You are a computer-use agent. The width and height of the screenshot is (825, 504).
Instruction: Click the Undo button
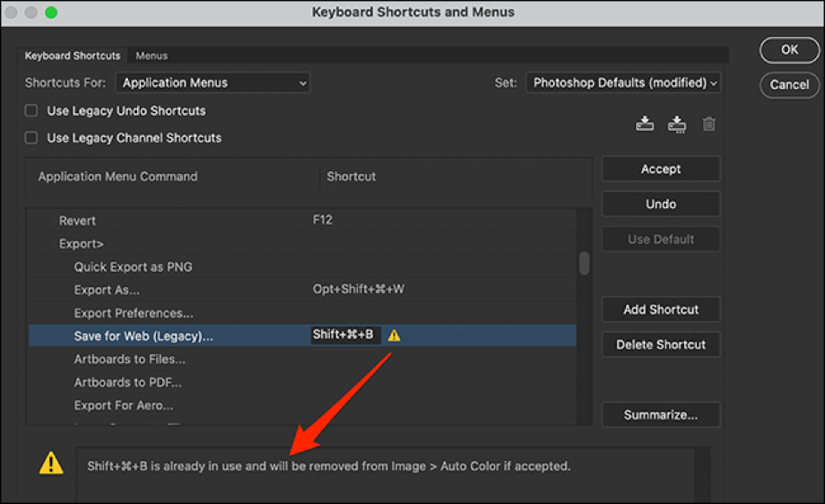661,204
